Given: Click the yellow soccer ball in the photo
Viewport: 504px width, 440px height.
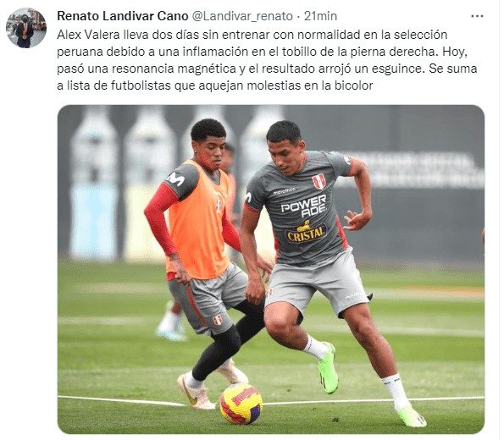Looking at the screenshot, I should pos(241,404).
